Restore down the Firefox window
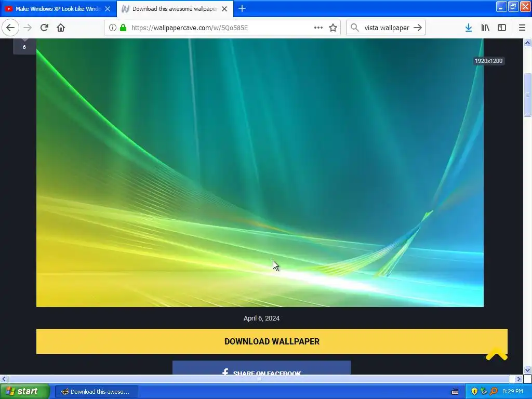This screenshot has height=399, width=532. [x=513, y=7]
